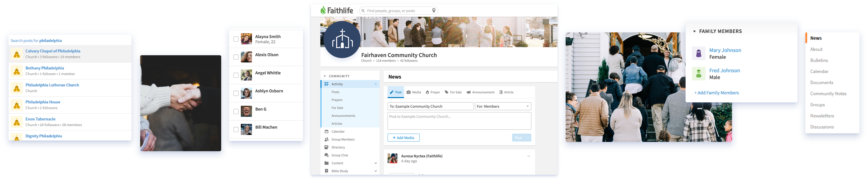Click Search posts for philadelphia link
This screenshot has width=868, height=180.
(x=36, y=40)
